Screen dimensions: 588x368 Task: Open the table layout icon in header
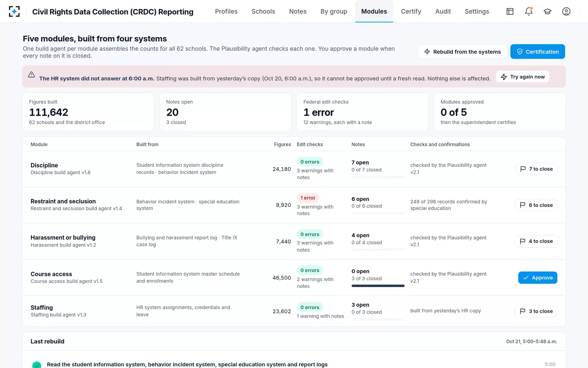pyautogui.click(x=510, y=11)
